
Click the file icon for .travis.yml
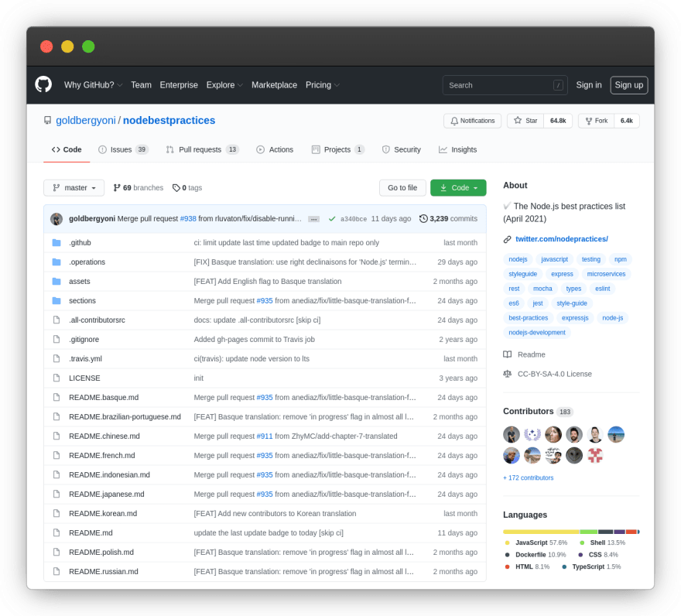point(56,358)
